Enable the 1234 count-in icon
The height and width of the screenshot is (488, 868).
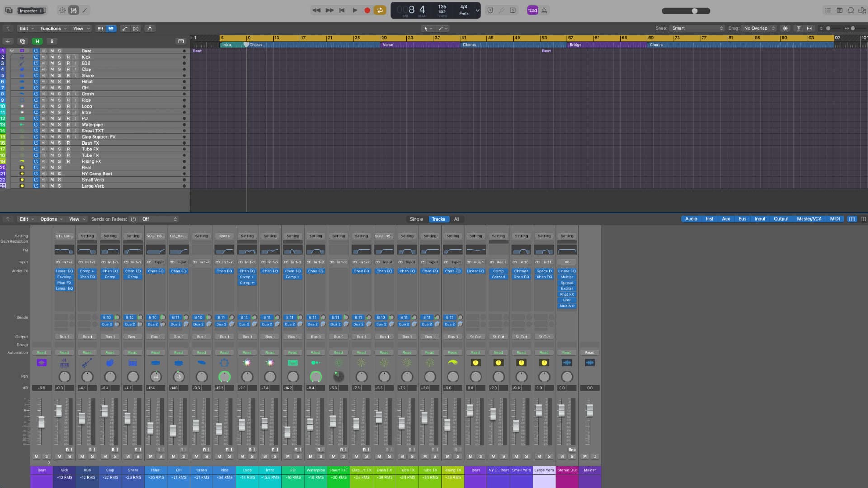click(x=533, y=10)
